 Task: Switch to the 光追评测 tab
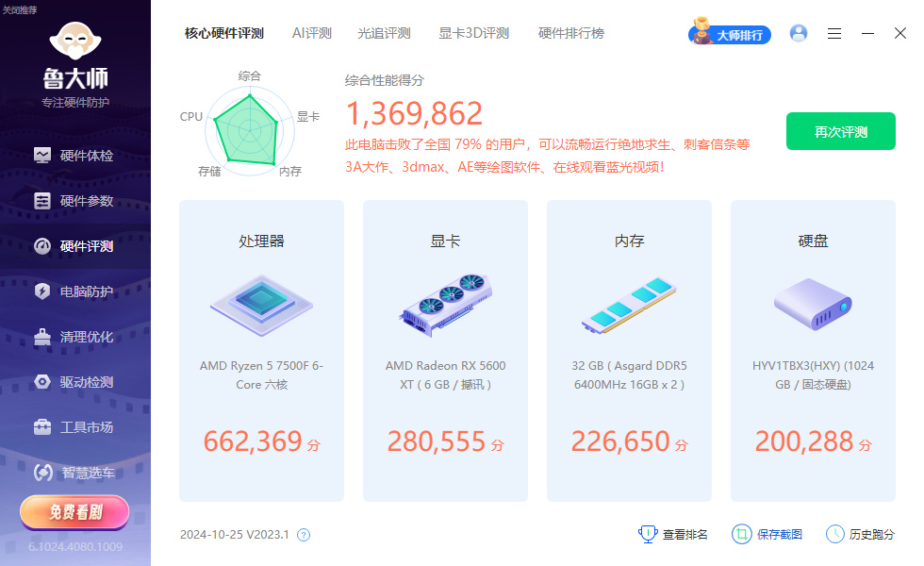click(384, 33)
